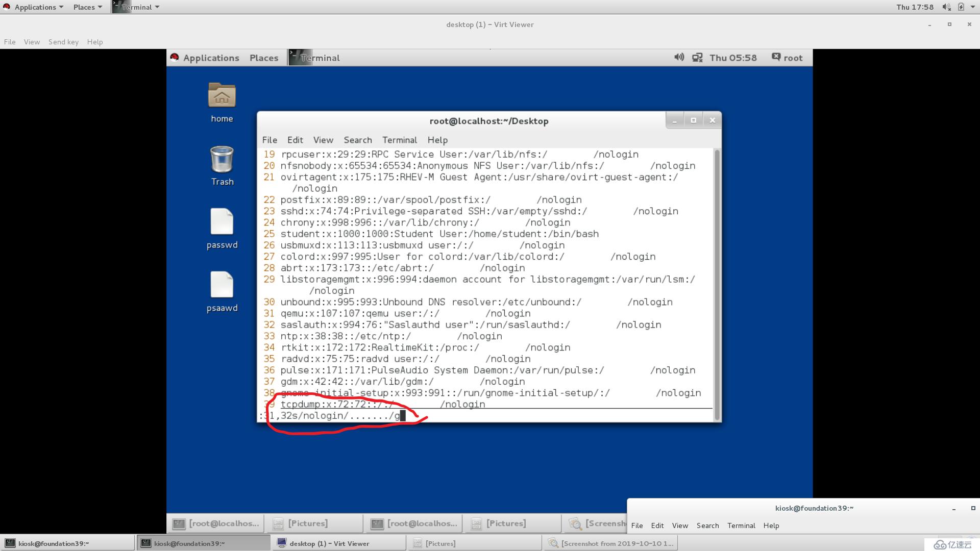The image size is (980, 551).
Task: Click the Places menu icon
Action: 83,7
